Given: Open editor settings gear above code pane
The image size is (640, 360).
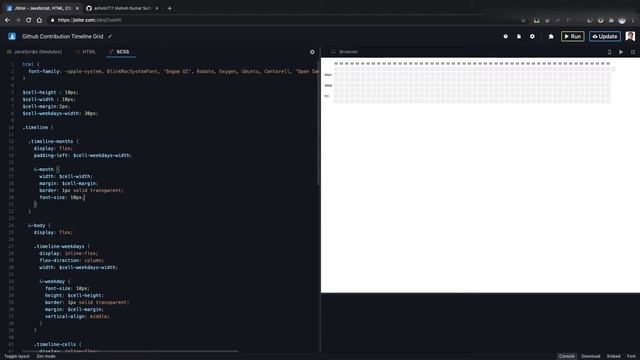Looking at the screenshot, I should [312, 52].
